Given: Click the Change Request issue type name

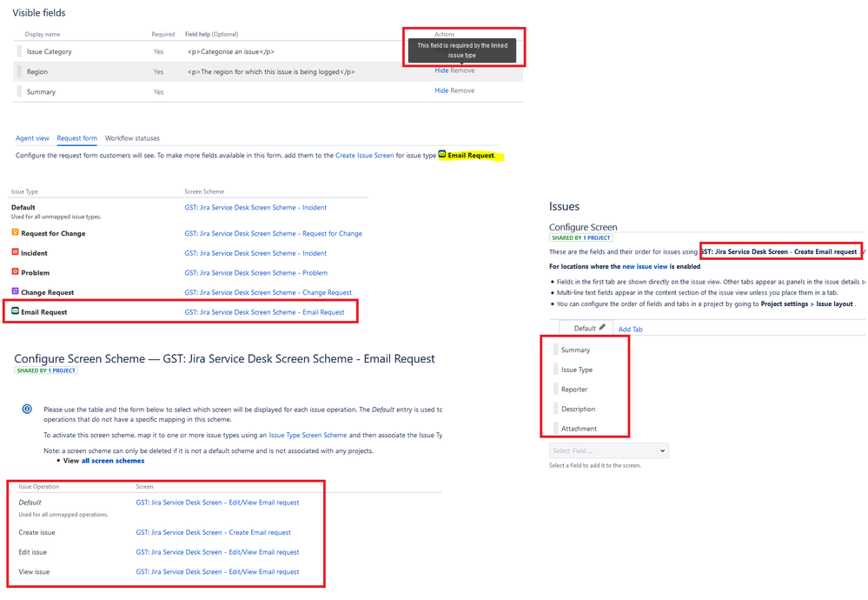Looking at the screenshot, I should click(x=47, y=292).
